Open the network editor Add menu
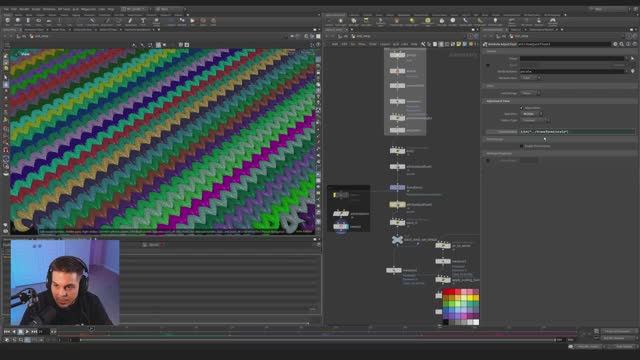Screen dimensions: 640x360 point(335,44)
